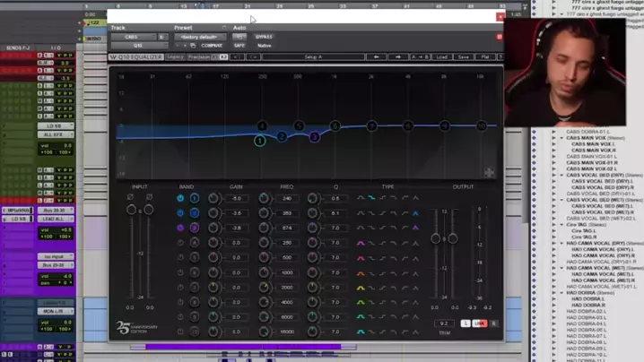Toggle band 3 power button
The image size is (644, 362).
(x=180, y=228)
